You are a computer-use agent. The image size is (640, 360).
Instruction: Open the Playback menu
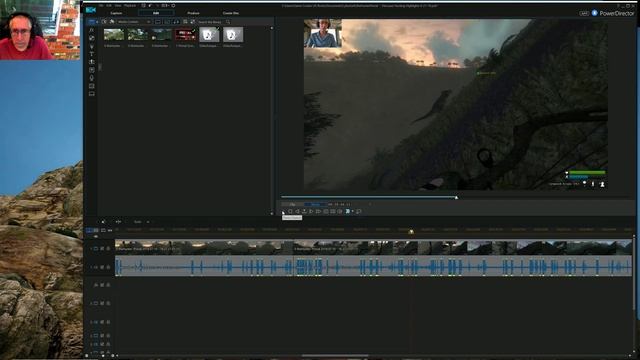coord(130,6)
